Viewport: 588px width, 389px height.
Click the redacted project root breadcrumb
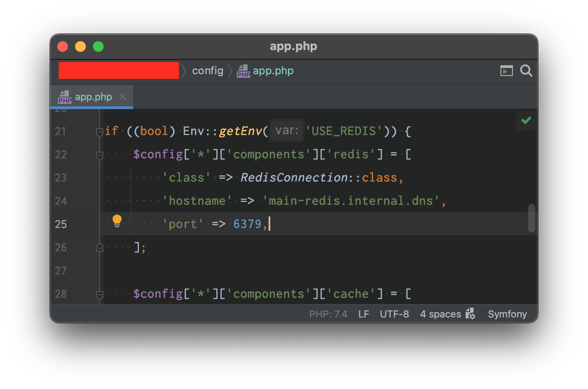point(119,71)
